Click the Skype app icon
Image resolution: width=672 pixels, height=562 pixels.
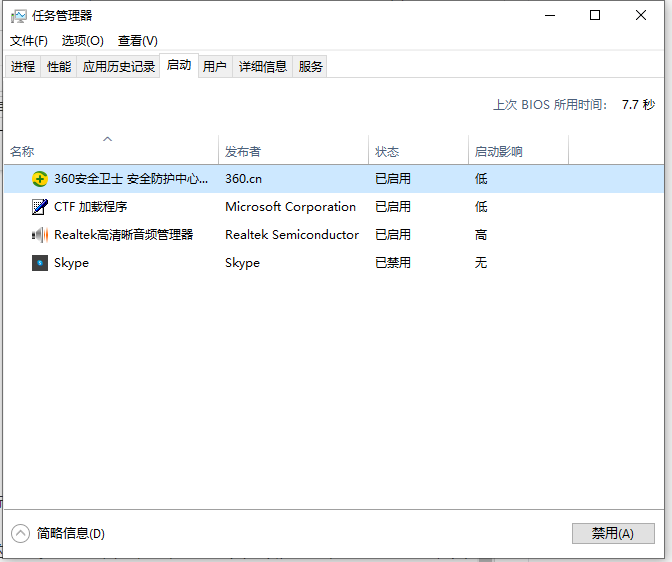tap(40, 263)
